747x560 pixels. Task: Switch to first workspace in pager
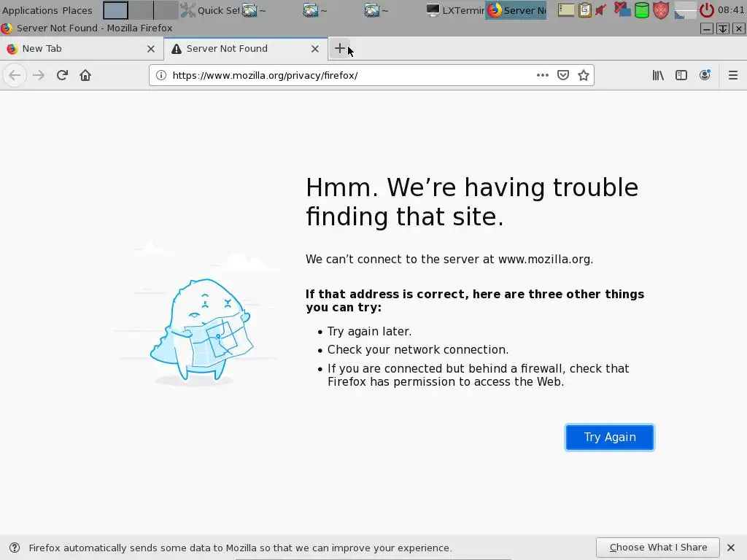coord(116,10)
